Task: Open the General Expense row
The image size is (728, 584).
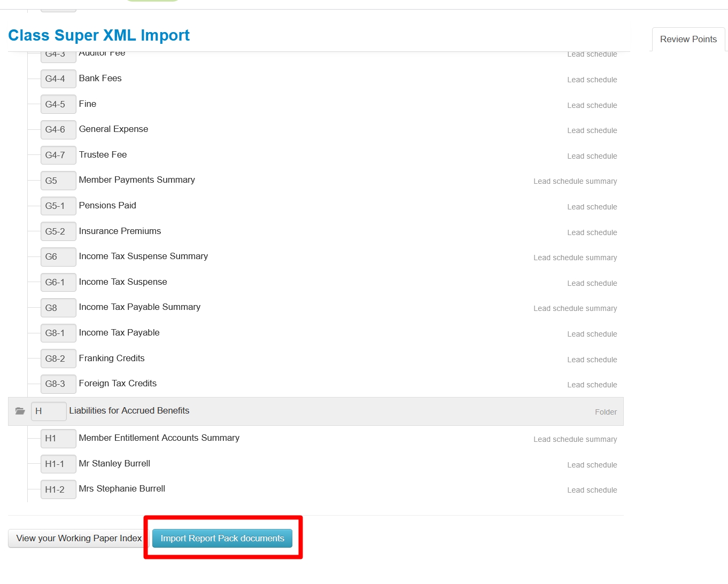Action: 114,129
